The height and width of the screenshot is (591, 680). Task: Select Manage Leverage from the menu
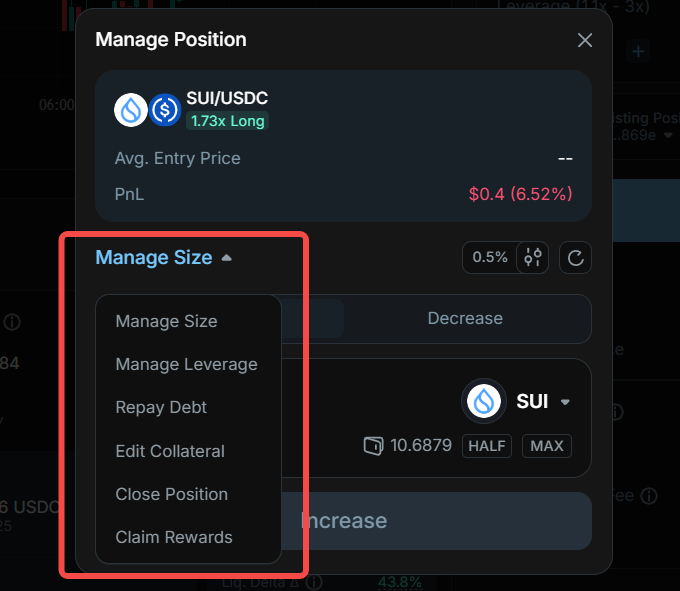pyautogui.click(x=186, y=364)
